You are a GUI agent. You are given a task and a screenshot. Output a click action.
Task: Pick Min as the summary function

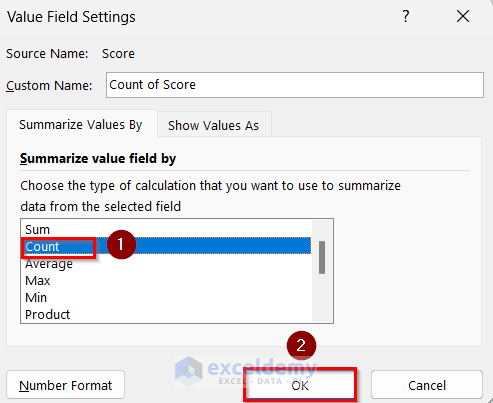tap(167, 298)
